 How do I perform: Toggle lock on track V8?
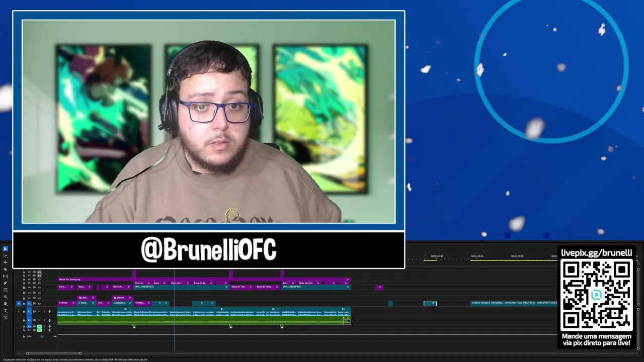pyautogui.click(x=24, y=272)
